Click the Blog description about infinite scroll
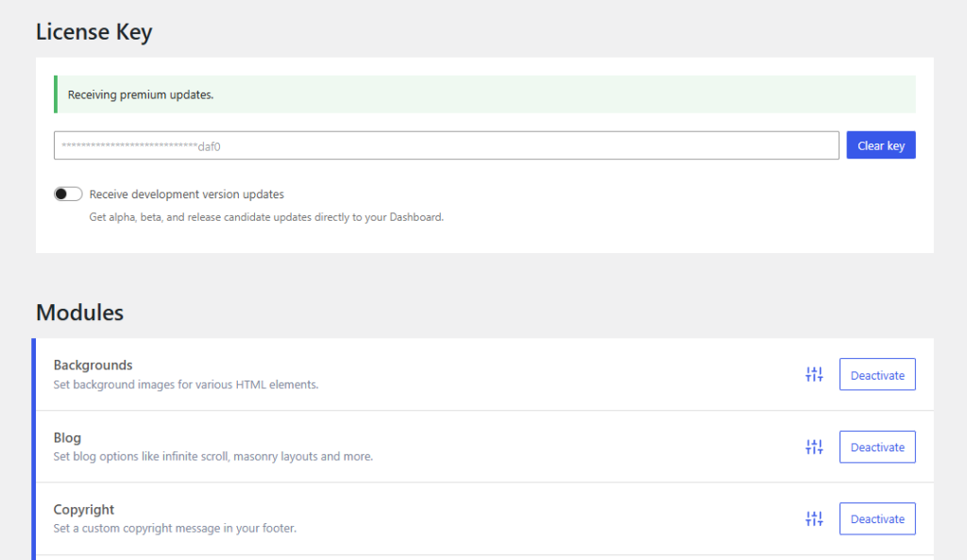 pyautogui.click(x=212, y=456)
